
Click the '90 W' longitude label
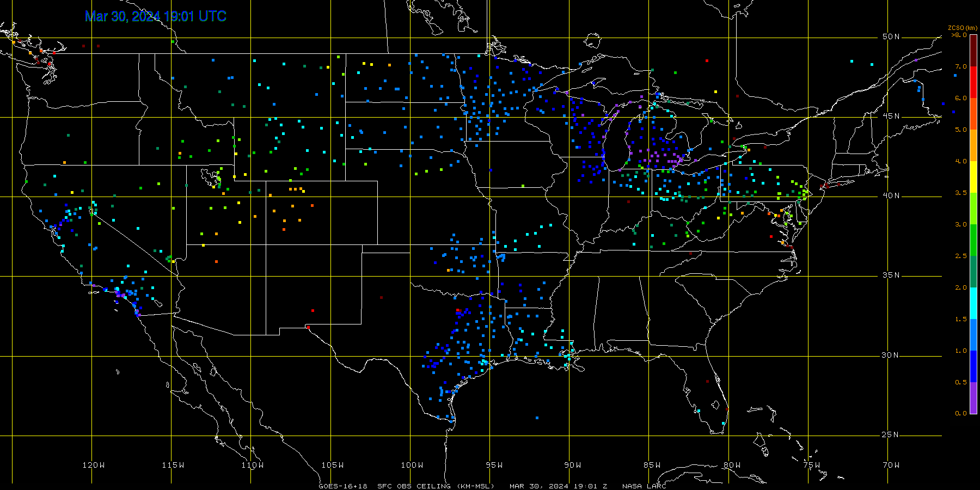pyautogui.click(x=573, y=465)
